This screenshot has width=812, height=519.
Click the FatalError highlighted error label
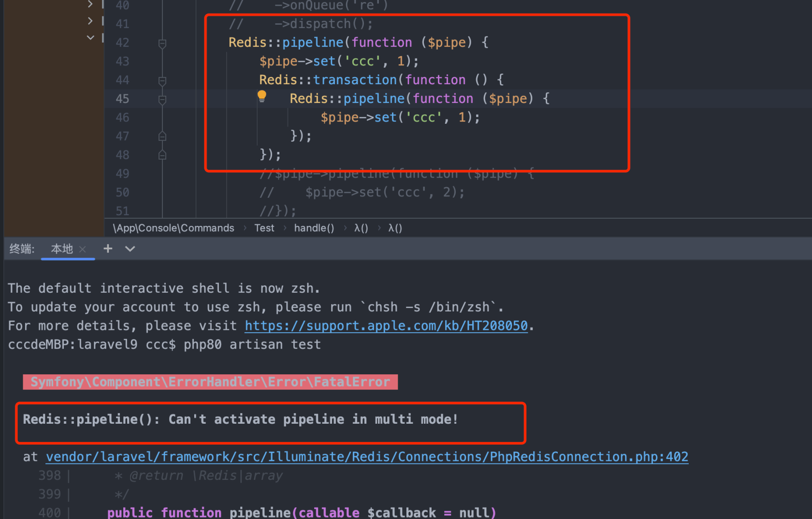tap(210, 382)
